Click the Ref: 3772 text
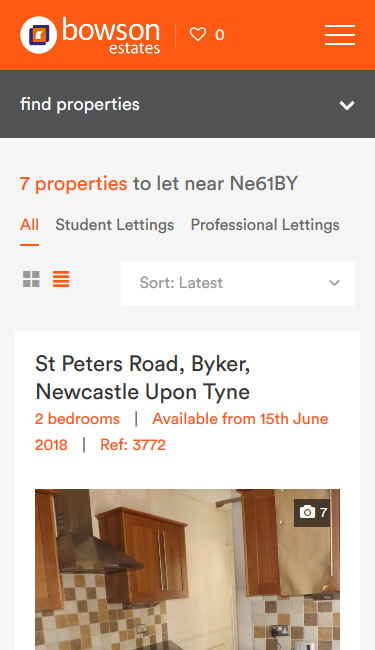 (x=133, y=445)
